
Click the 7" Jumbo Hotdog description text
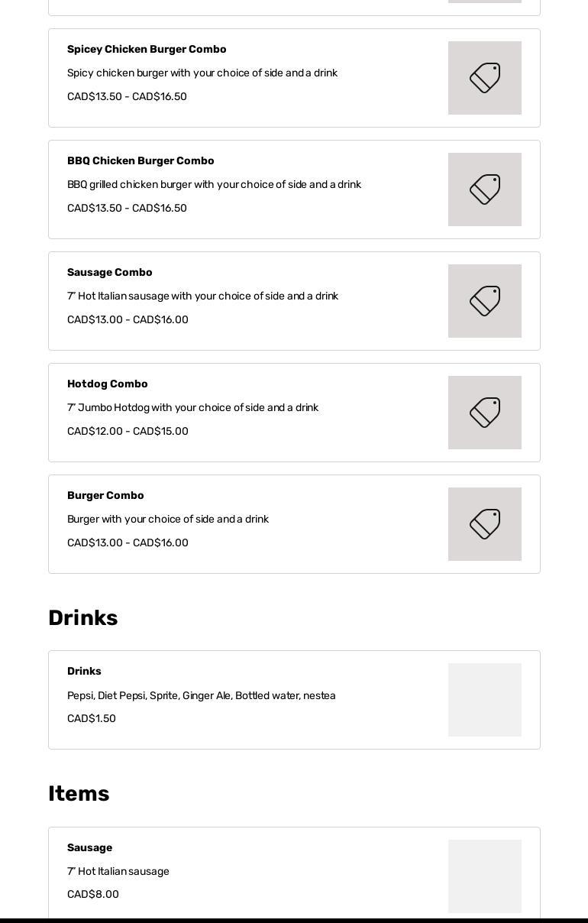pyautogui.click(x=192, y=407)
